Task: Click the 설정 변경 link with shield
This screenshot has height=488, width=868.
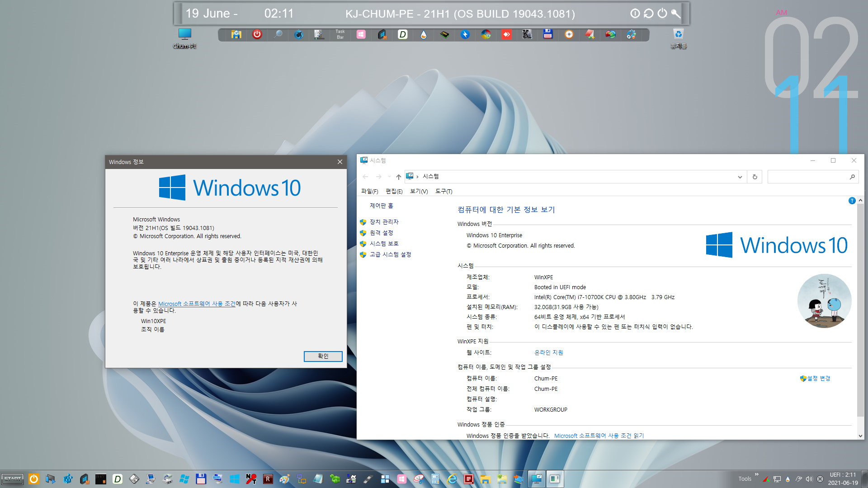Action: 815,378
